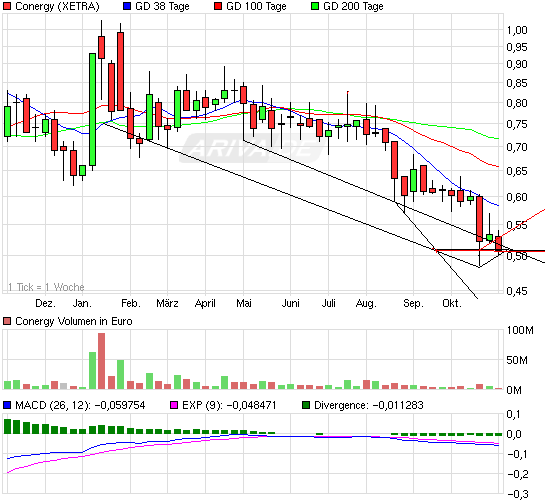Viewport: 545px width, 502px height.
Task: Click the tall green January candlestick
Action: click(x=92, y=110)
